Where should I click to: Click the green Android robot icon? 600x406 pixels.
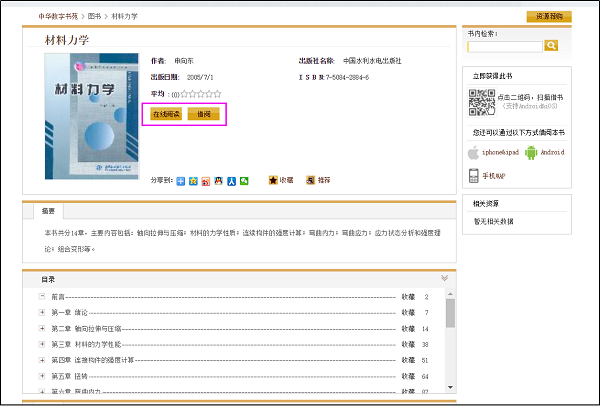click(x=531, y=153)
